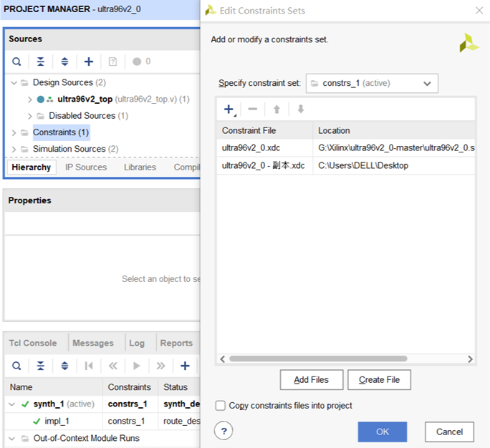Move constraint file down with the arrow
Image resolution: width=490 pixels, height=448 pixels.
pos(301,109)
